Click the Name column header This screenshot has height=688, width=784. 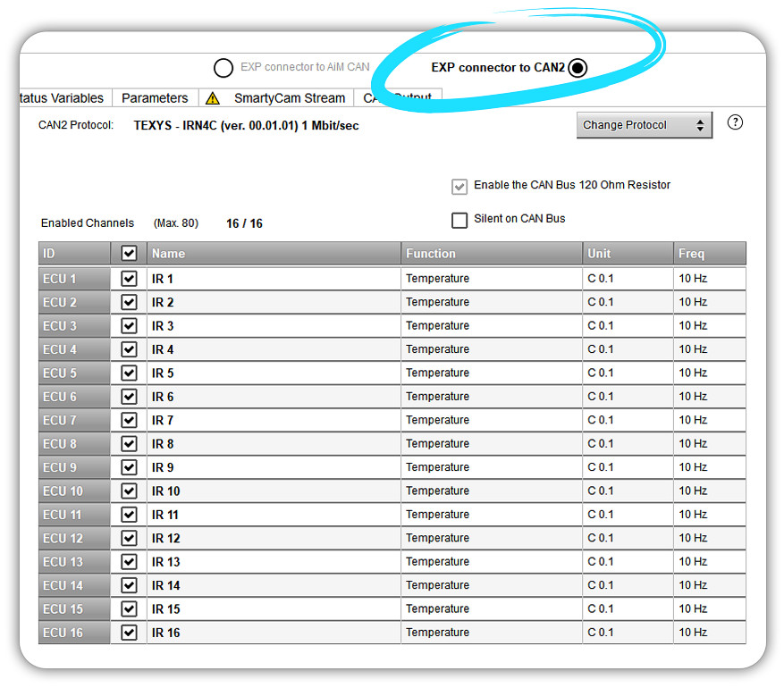point(273,254)
